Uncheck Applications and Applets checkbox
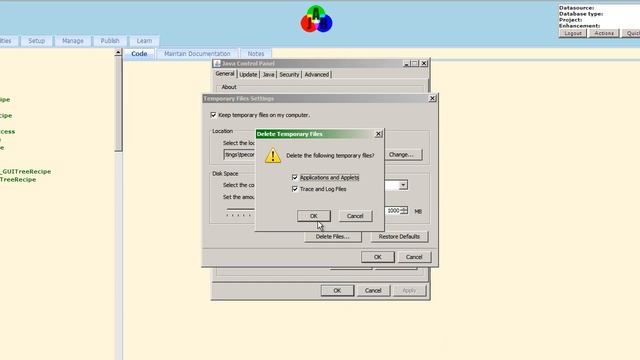This screenshot has width=640, height=360. pyautogui.click(x=295, y=178)
